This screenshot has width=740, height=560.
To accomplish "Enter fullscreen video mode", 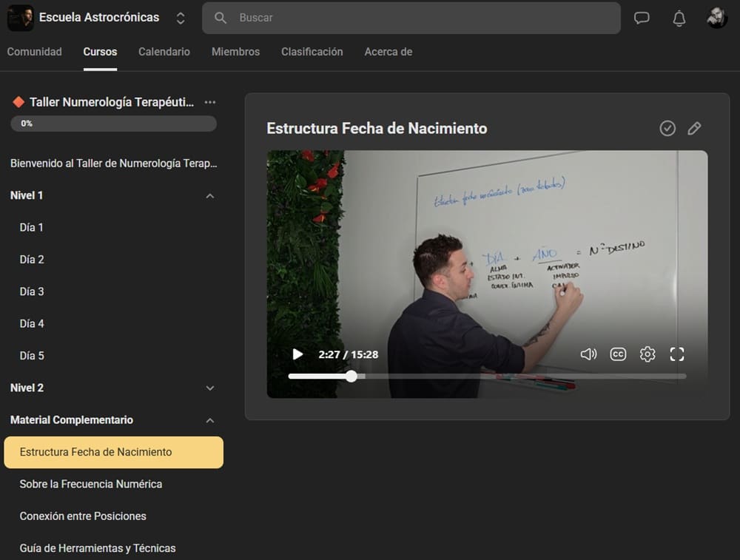I will click(677, 354).
